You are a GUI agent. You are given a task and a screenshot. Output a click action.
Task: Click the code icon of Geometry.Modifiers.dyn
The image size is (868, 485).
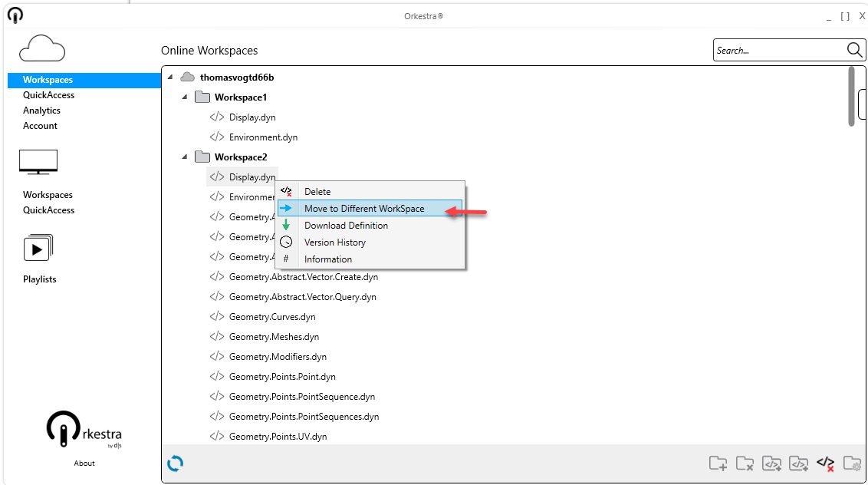click(x=217, y=356)
